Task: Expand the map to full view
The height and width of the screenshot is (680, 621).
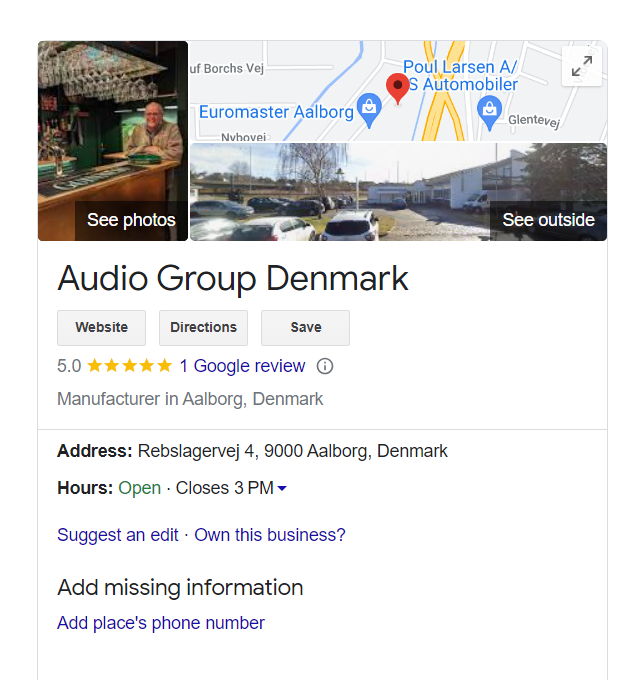Action: (582, 66)
